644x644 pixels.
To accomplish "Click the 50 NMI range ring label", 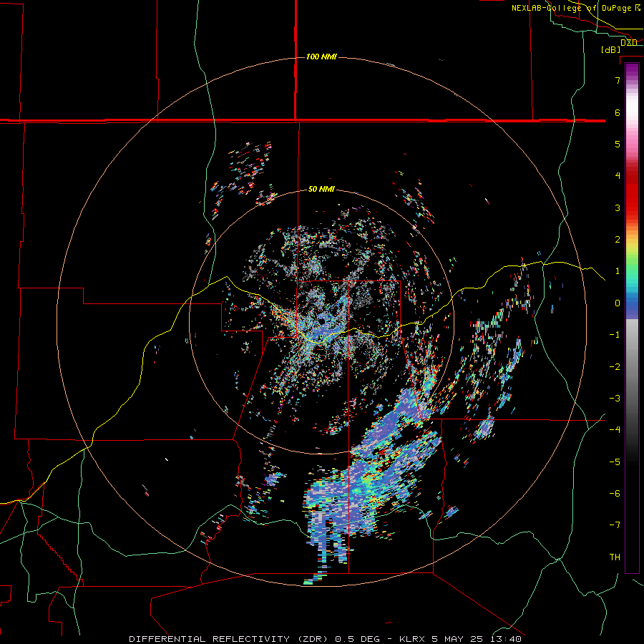I will pos(321,189).
